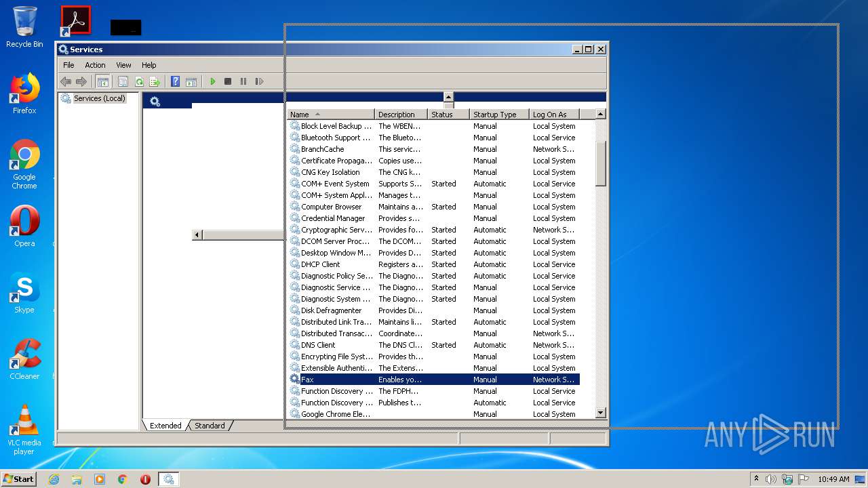Image resolution: width=868 pixels, height=488 pixels.
Task: Sort by the Name column header
Action: tap(331, 115)
